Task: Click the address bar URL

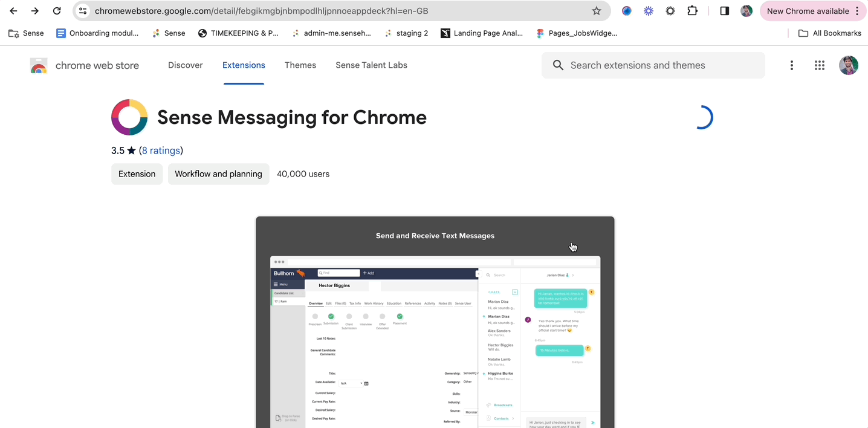Action: point(262,11)
